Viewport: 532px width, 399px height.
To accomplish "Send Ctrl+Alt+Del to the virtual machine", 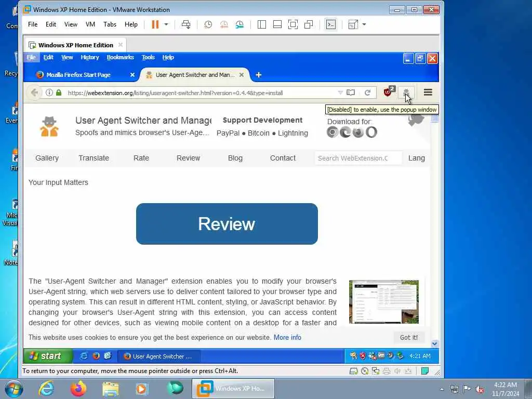I will click(186, 24).
